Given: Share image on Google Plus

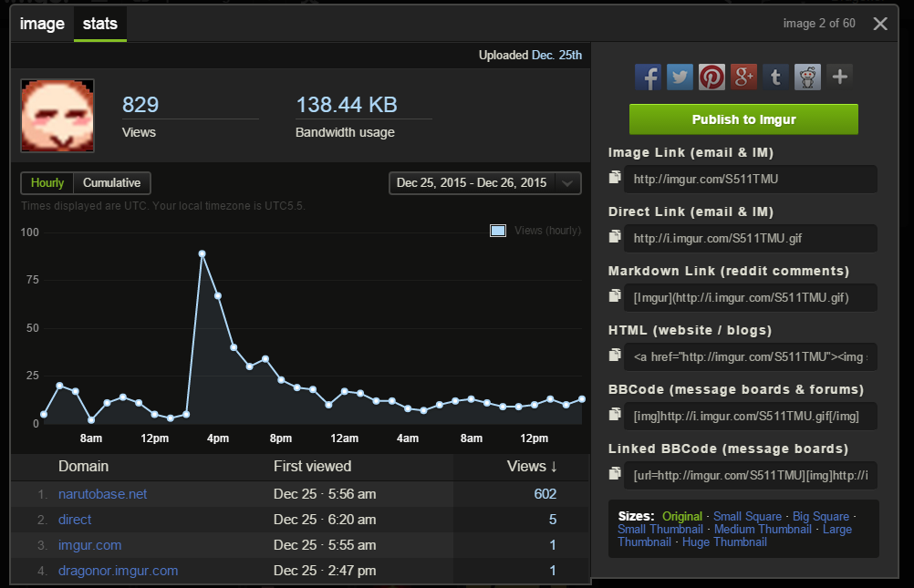Looking at the screenshot, I should [743, 77].
